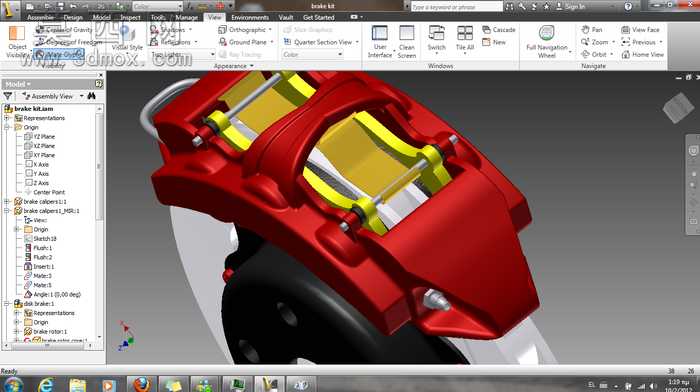Click the Ground Plane icon
Image resolution: width=700 pixels, height=392 pixels.
(222, 42)
